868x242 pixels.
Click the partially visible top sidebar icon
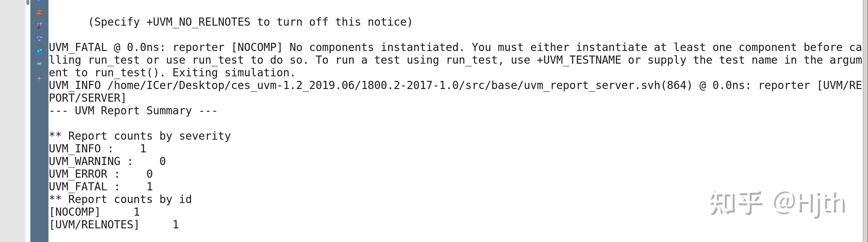(39, 1)
